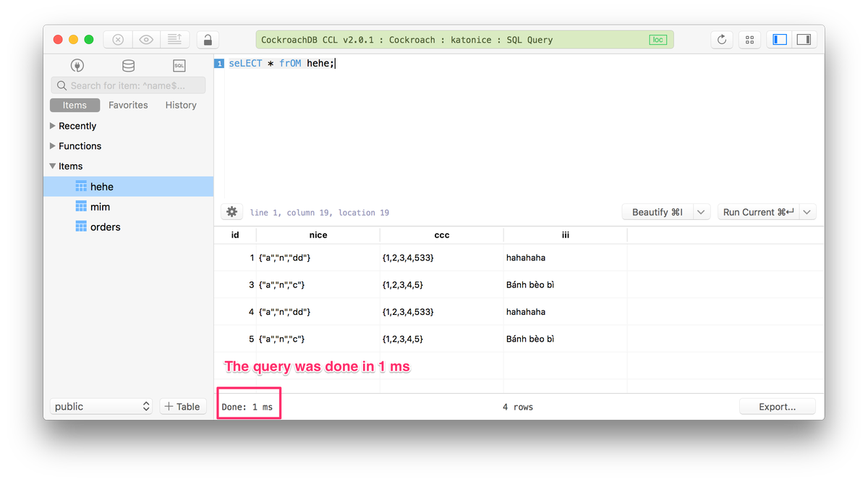868x482 pixels.
Task: Switch to the History tab
Action: click(181, 105)
